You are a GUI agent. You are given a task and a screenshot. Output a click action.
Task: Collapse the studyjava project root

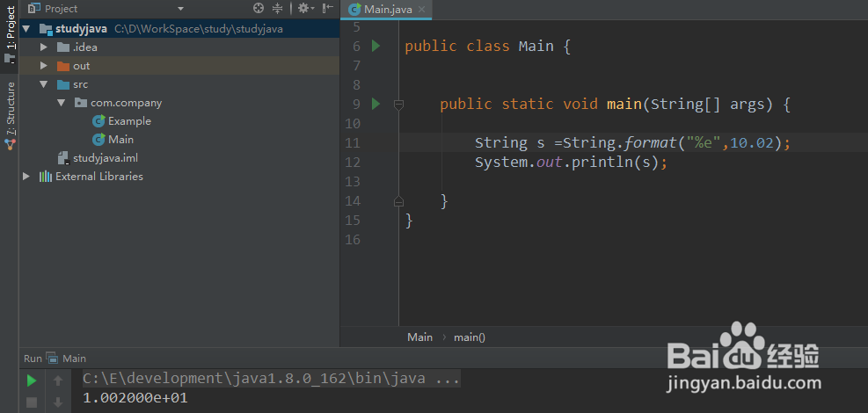pos(26,29)
